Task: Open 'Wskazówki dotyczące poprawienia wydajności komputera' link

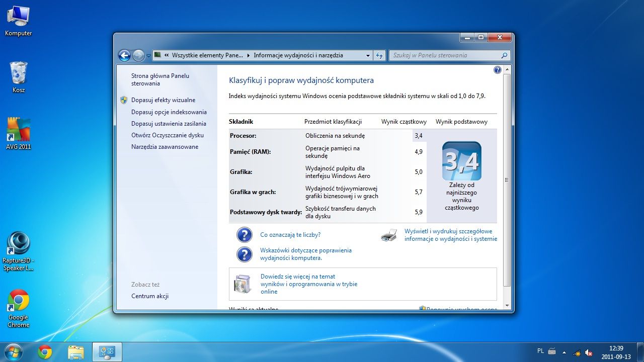Action: pyautogui.click(x=306, y=254)
